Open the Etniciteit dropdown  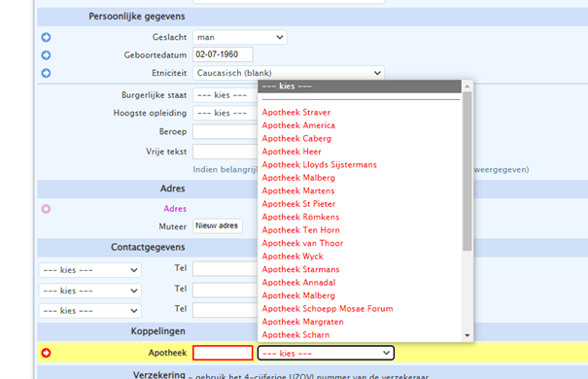click(289, 73)
